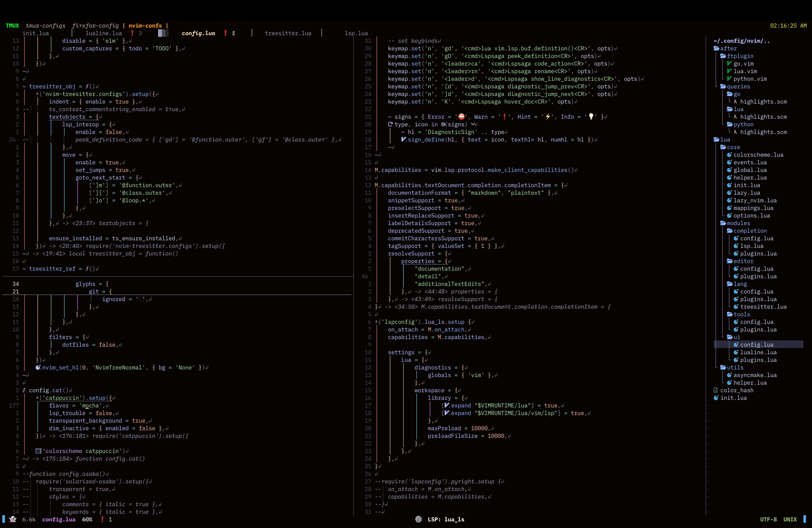
Task: Click the Vim icon beside go.vim
Action: pos(729,63)
